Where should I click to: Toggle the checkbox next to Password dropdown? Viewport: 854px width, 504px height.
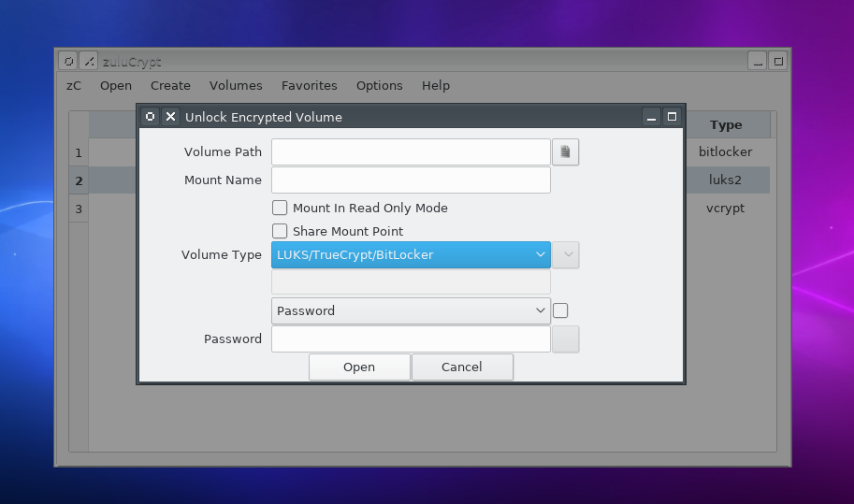(560, 310)
